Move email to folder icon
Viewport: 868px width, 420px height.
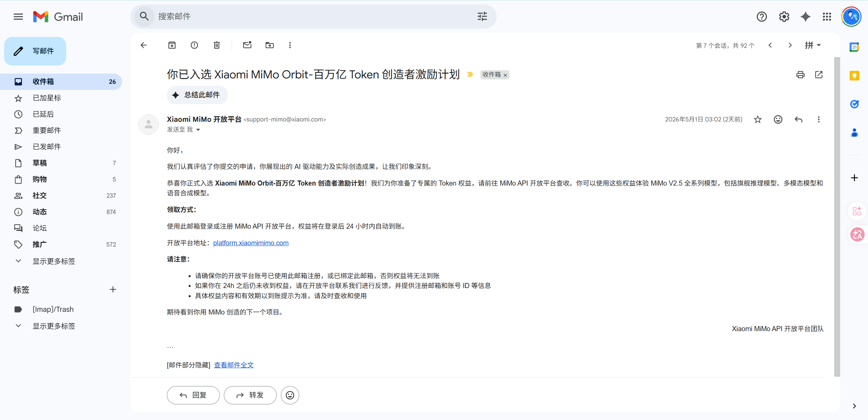[269, 45]
